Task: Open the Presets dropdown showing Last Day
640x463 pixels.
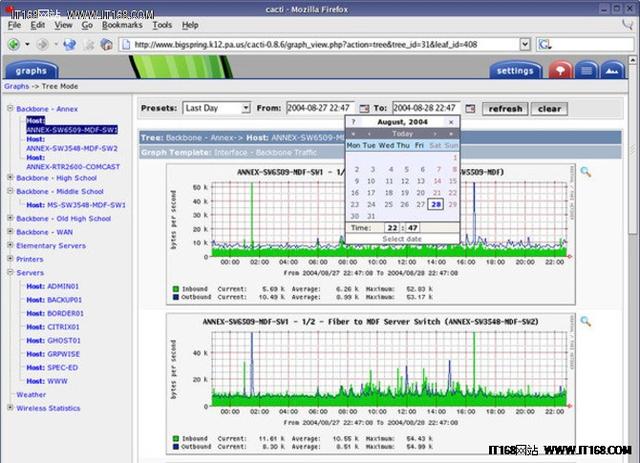Action: coord(216,108)
